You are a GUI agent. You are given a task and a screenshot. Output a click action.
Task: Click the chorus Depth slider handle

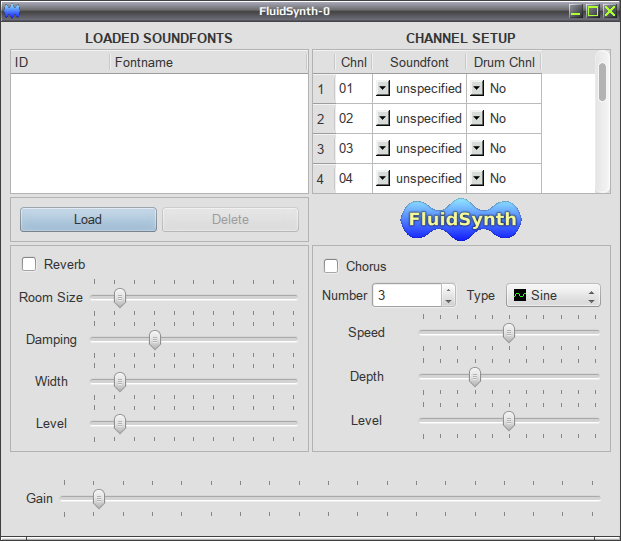pyautogui.click(x=474, y=377)
